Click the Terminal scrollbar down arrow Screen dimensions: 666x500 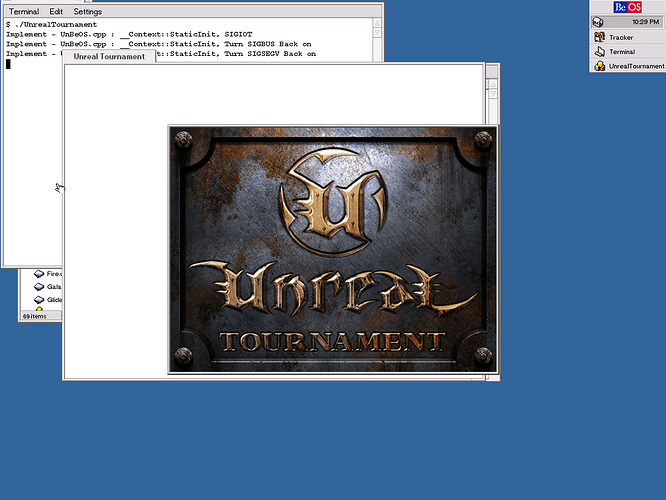[x=377, y=32]
